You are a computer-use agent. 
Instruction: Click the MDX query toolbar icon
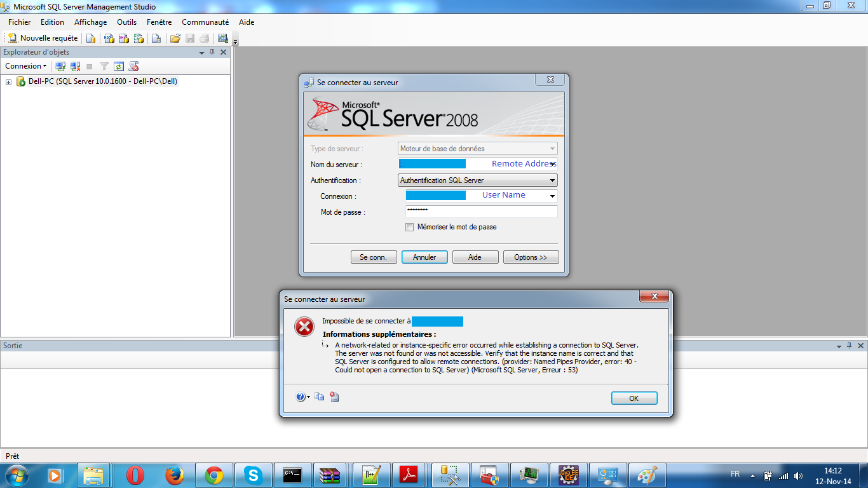pyautogui.click(x=109, y=38)
